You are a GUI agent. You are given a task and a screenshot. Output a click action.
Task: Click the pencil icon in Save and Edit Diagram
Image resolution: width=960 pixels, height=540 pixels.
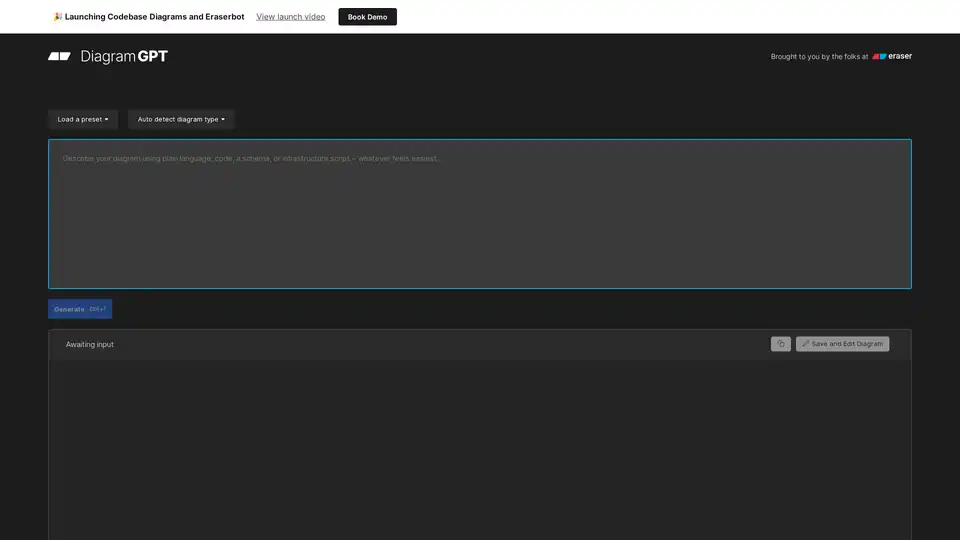806,344
